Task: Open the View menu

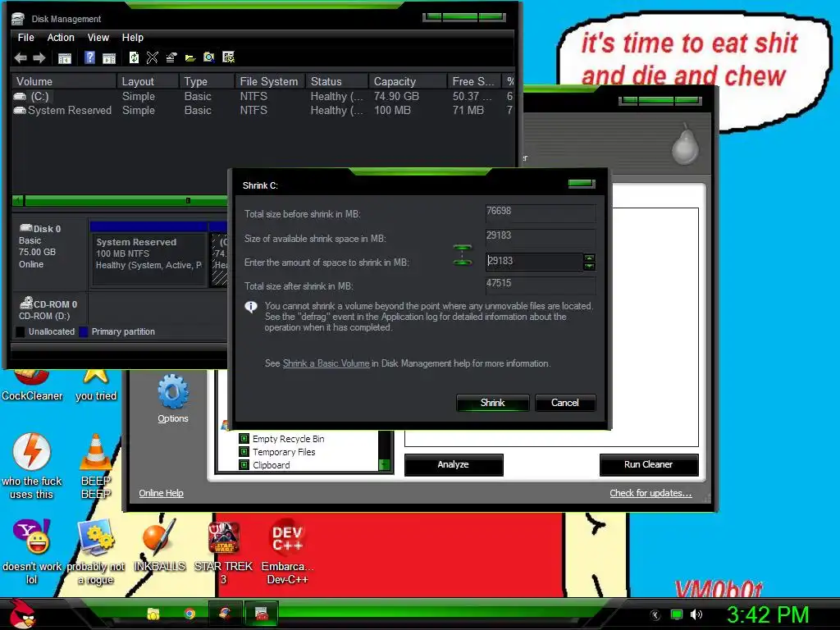Action: pos(98,38)
